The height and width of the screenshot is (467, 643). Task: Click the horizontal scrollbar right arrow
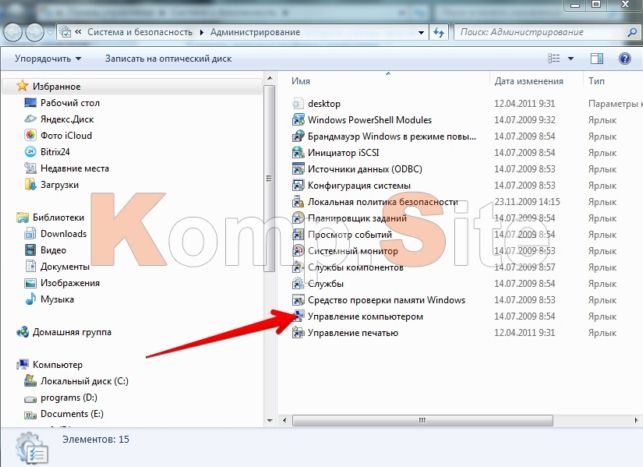pyautogui.click(x=636, y=420)
